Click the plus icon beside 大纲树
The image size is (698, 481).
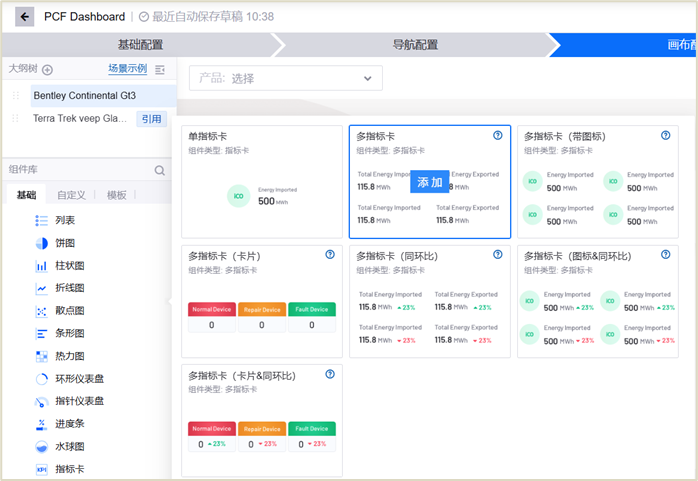pyautogui.click(x=47, y=70)
